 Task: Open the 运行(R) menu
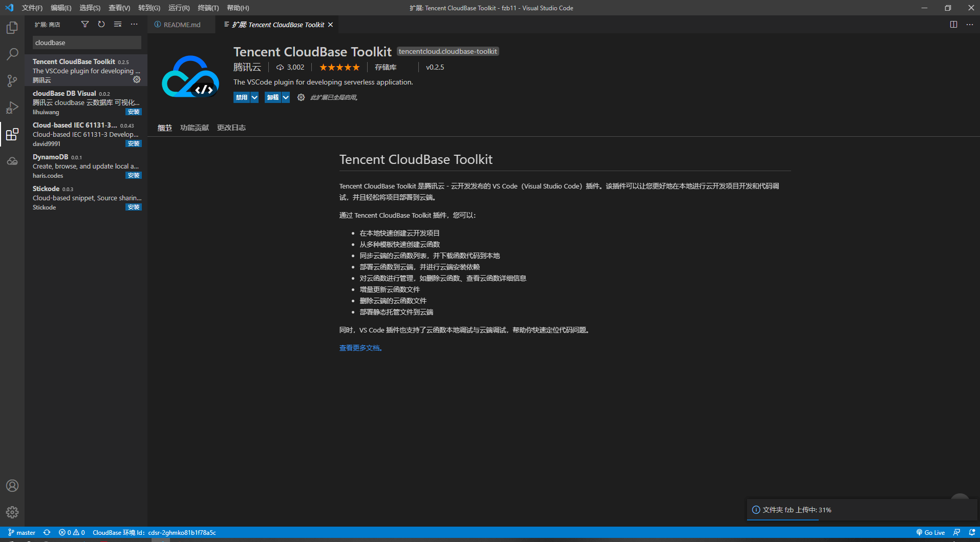(x=179, y=8)
